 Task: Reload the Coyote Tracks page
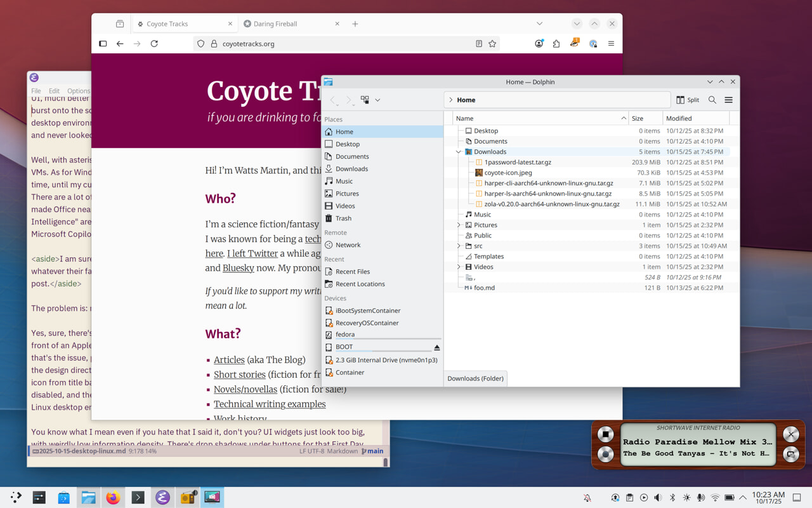pos(154,44)
